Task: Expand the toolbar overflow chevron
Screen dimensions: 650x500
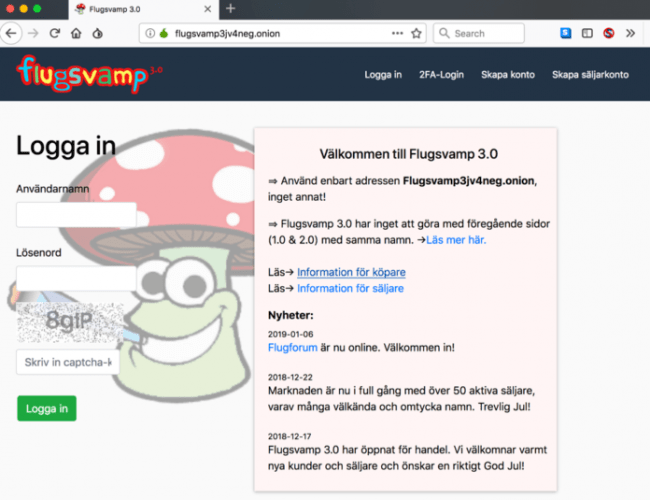Action: (x=631, y=33)
